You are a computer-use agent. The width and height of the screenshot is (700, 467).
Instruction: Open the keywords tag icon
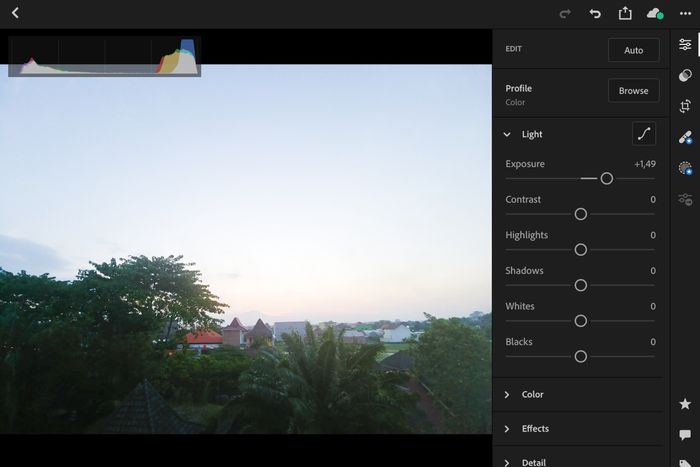point(685,463)
